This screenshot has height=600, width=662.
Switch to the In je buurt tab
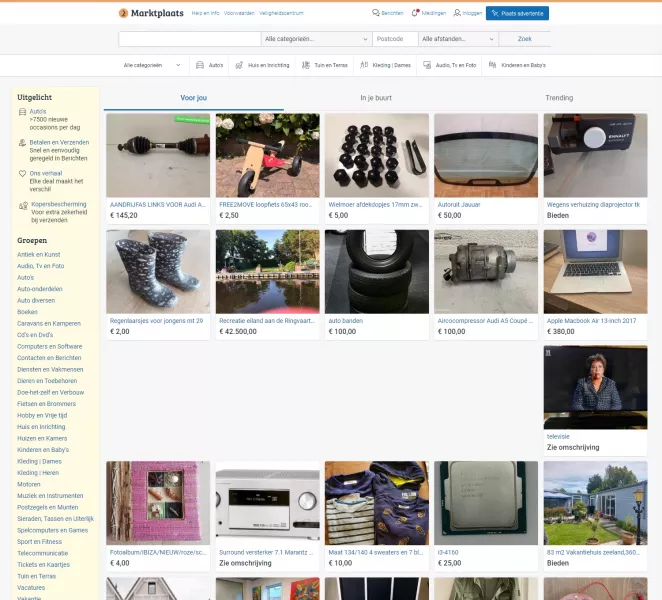point(376,98)
